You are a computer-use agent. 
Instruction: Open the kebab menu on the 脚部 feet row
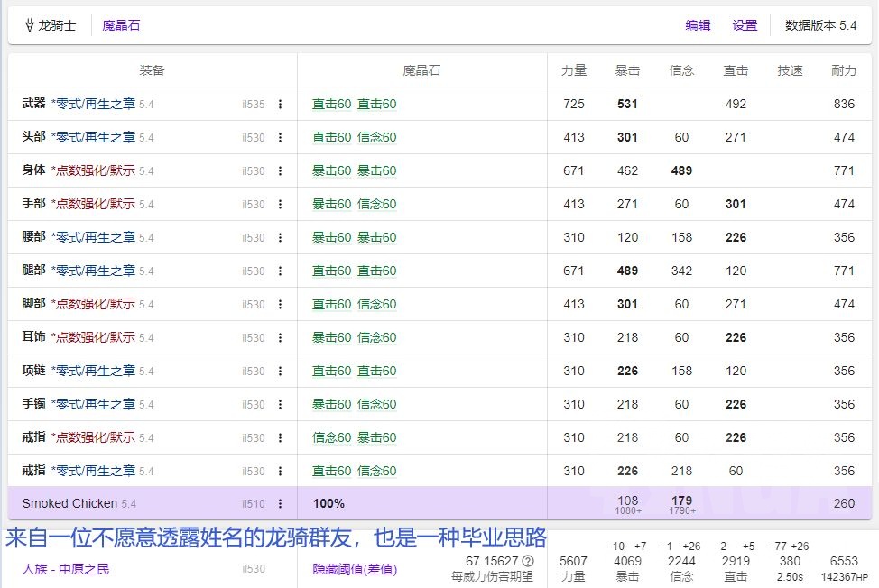pos(281,304)
